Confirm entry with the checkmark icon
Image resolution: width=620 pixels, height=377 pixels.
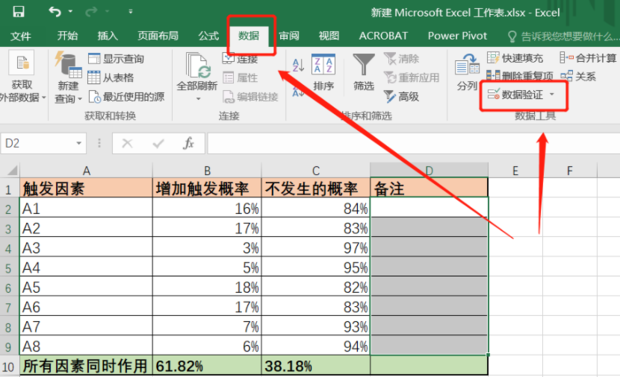158,143
